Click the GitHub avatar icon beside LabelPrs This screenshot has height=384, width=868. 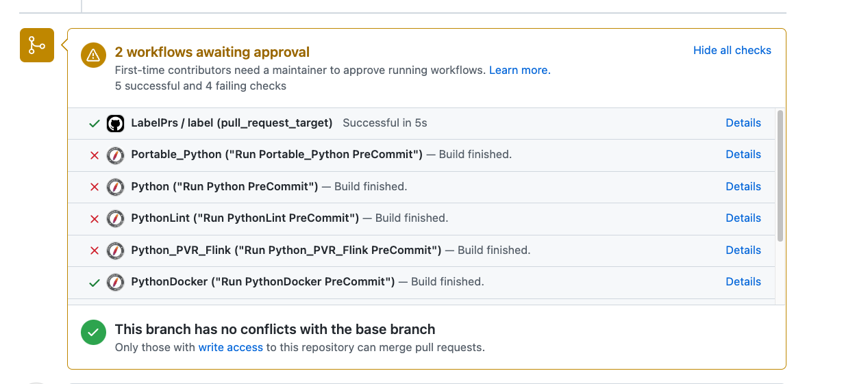point(115,123)
